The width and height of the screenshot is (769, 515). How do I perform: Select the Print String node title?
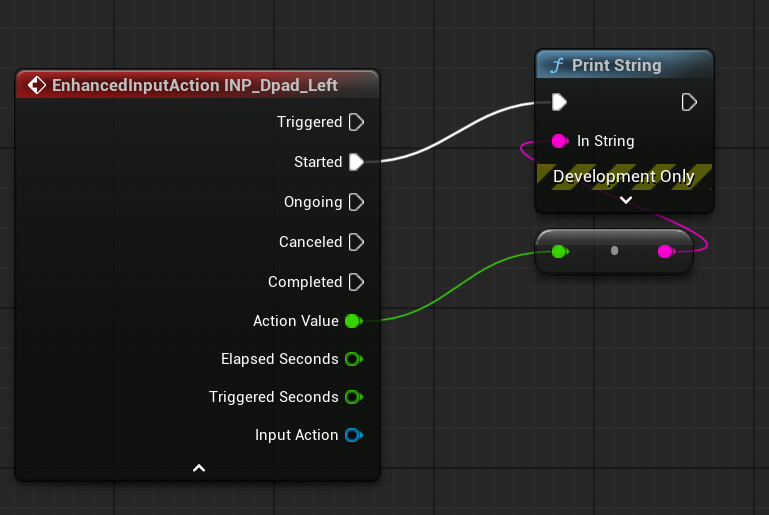click(x=616, y=65)
